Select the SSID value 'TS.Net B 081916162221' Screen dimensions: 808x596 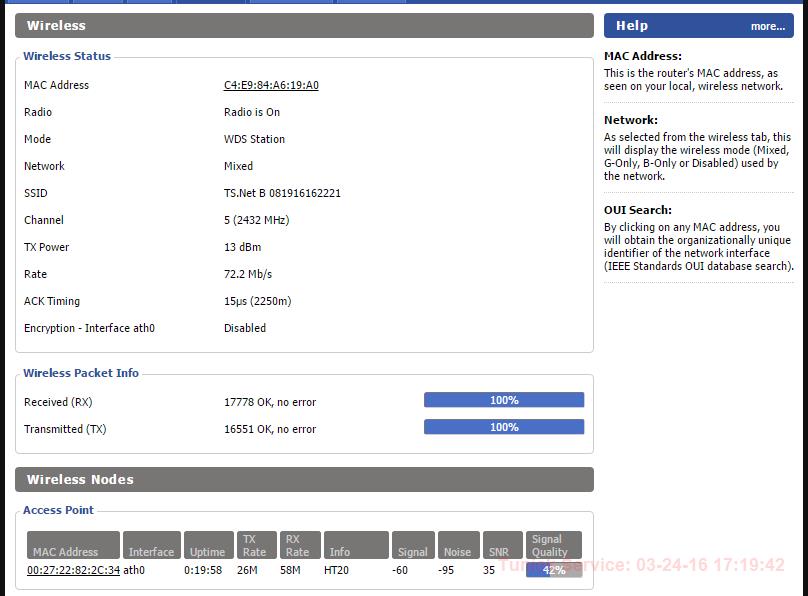[282, 193]
